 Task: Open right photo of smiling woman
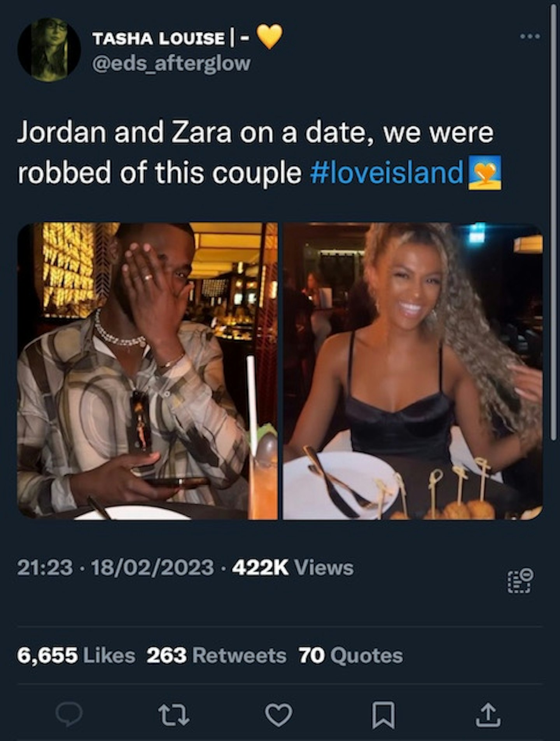[413, 371]
